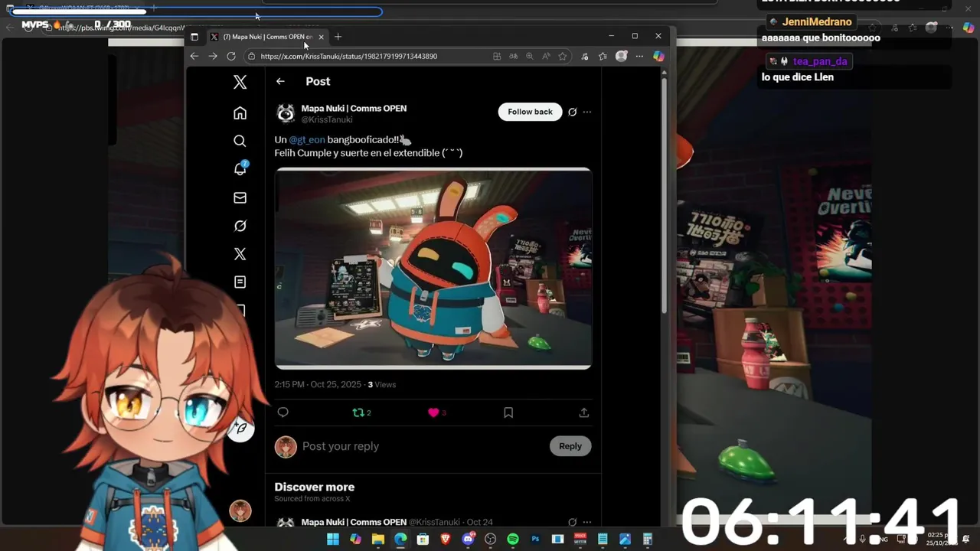Click the author's avatar in the post header
980x551 pixels.
pyautogui.click(x=286, y=113)
